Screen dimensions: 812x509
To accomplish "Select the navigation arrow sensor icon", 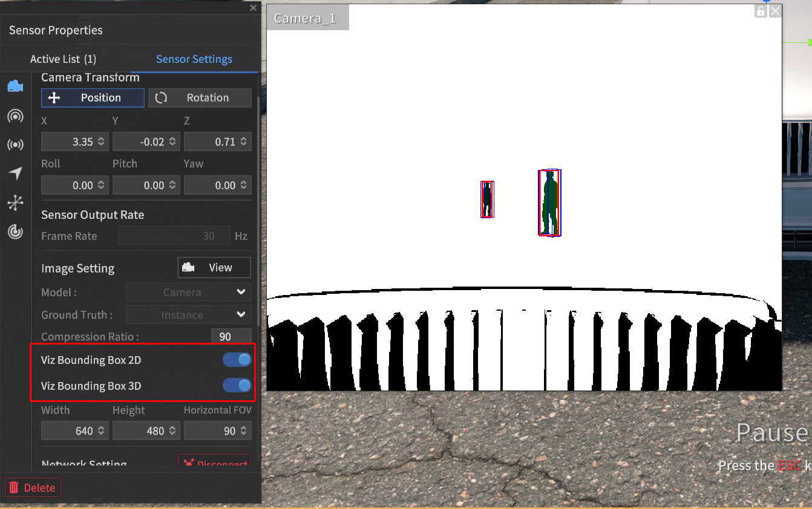I will tap(15, 173).
